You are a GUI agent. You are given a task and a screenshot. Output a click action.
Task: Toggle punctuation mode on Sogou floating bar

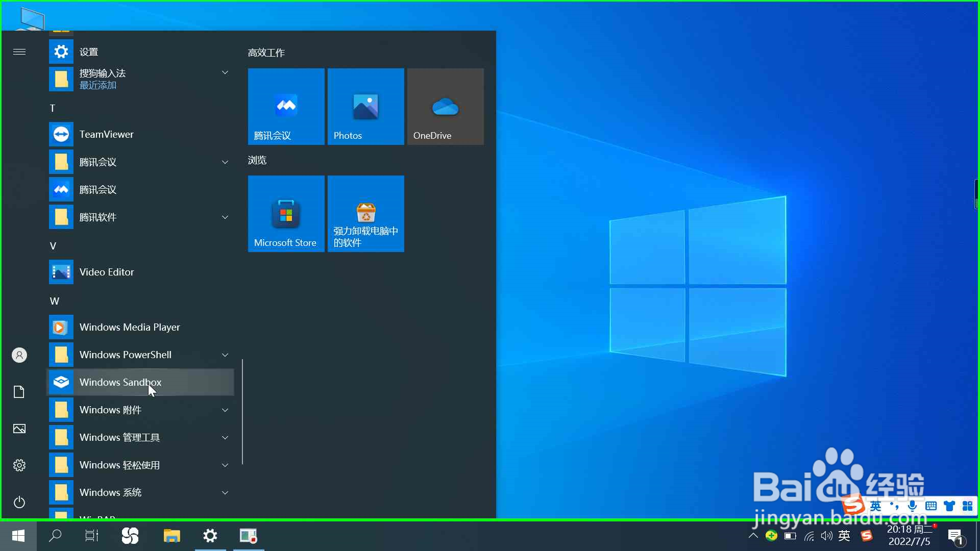pyautogui.click(x=894, y=506)
